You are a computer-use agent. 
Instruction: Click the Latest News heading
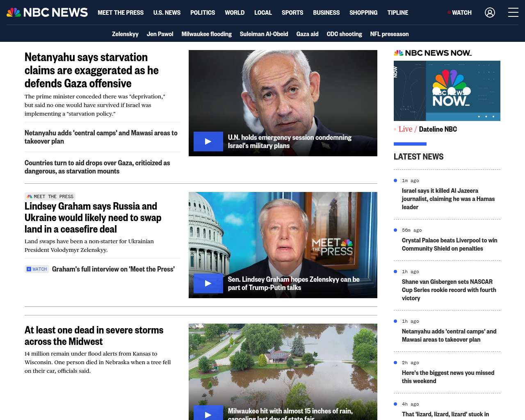tap(418, 157)
